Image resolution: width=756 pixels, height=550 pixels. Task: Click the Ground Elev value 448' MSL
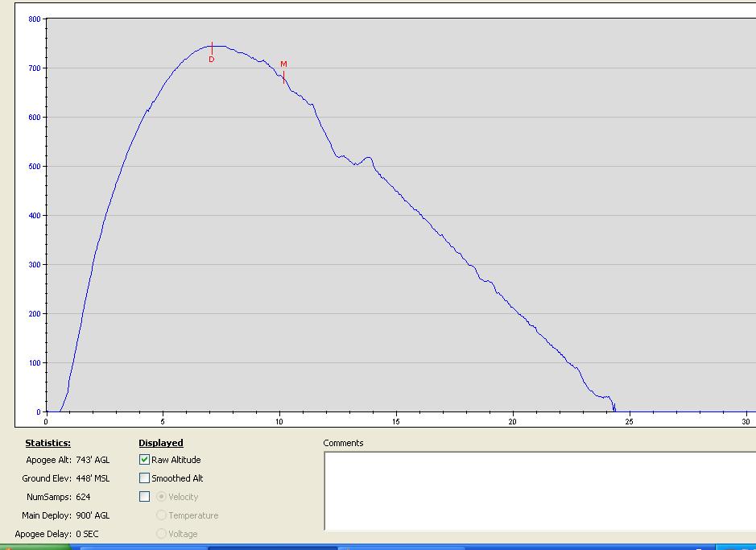point(93,478)
